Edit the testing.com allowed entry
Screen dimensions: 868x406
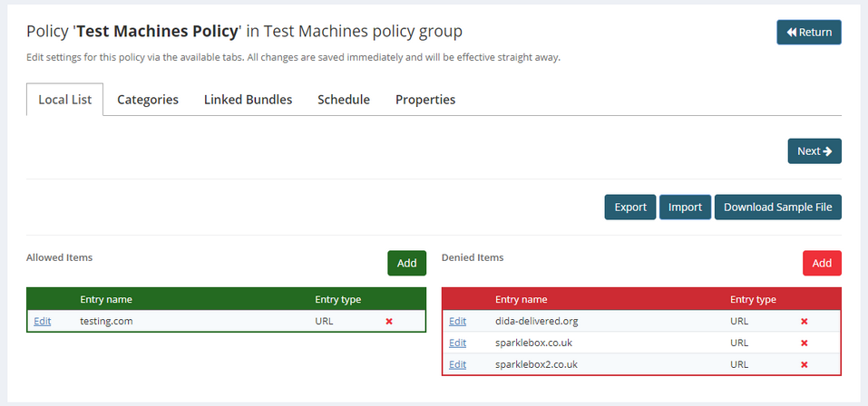(43, 321)
